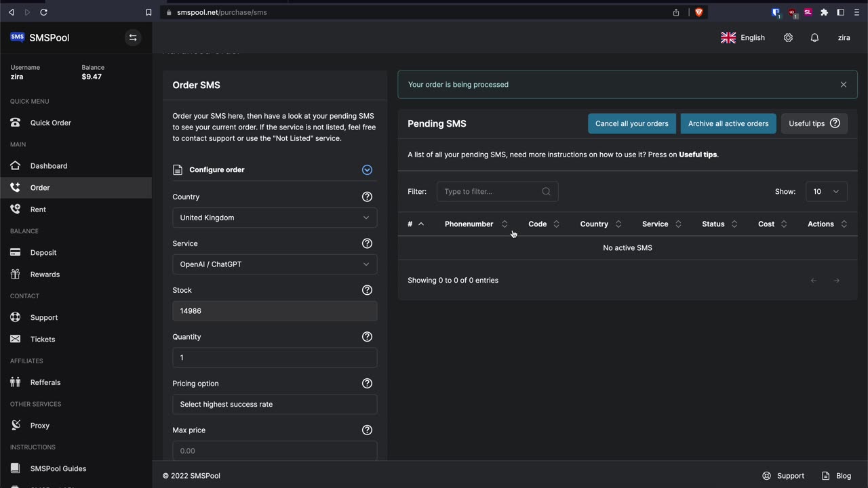
Task: Click the filter search magnifier icon
Action: [547, 192]
